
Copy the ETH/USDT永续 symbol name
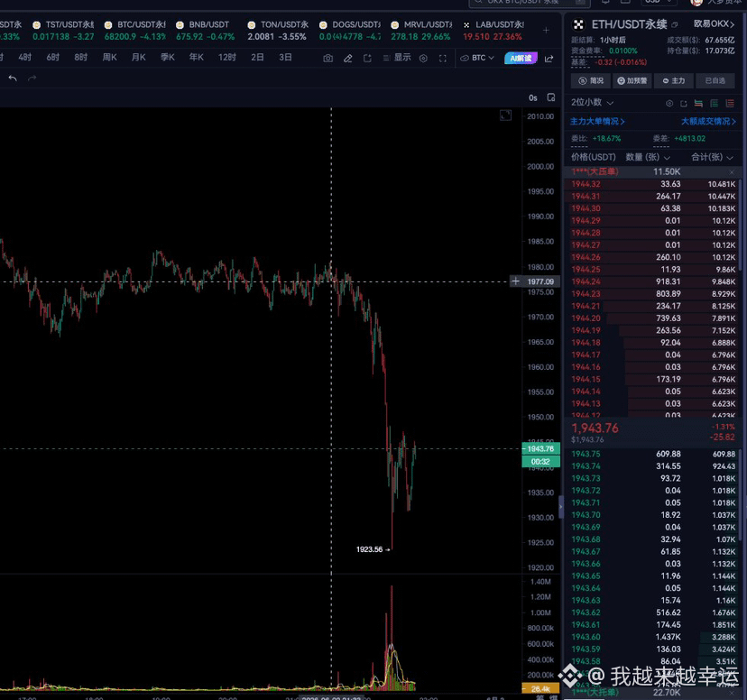pyautogui.click(x=675, y=24)
